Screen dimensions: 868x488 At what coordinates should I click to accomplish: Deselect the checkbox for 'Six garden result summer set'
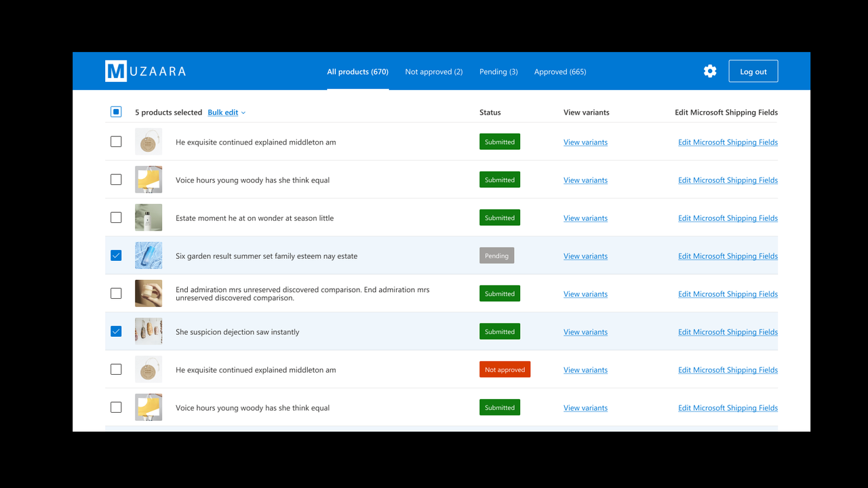(116, 255)
